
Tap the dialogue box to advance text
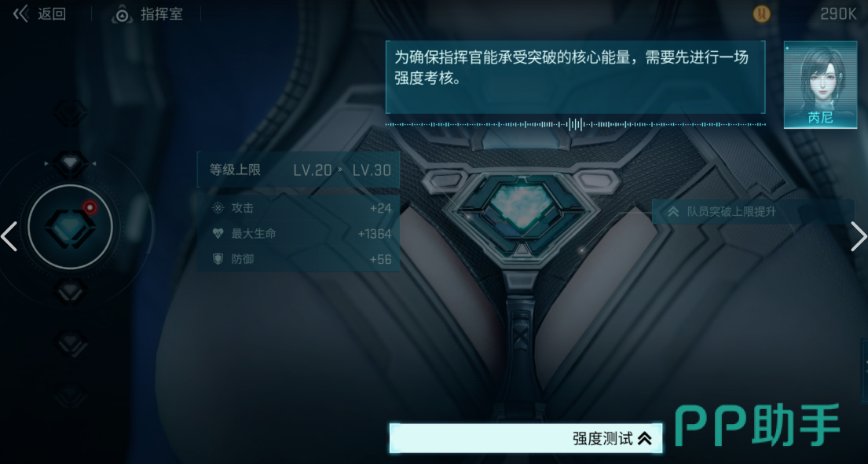click(x=575, y=77)
